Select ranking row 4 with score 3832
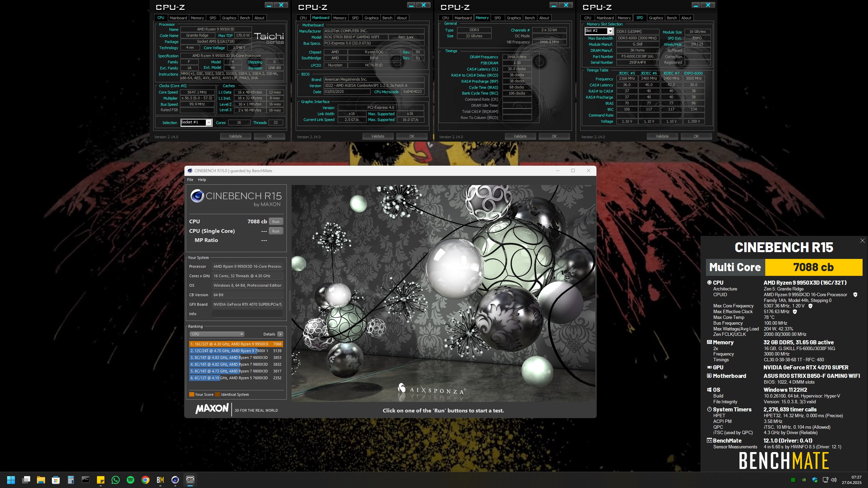Screen dimensions: 868x488 tap(236, 364)
